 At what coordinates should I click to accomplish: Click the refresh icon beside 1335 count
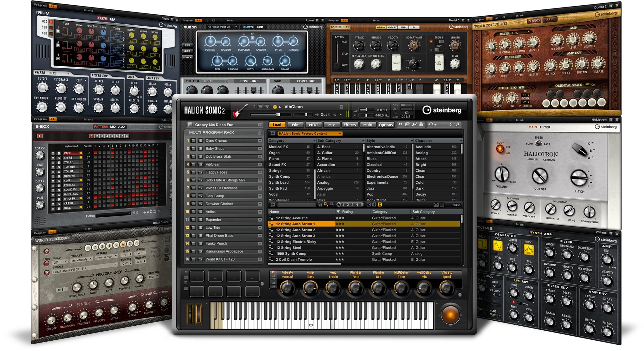point(436,205)
